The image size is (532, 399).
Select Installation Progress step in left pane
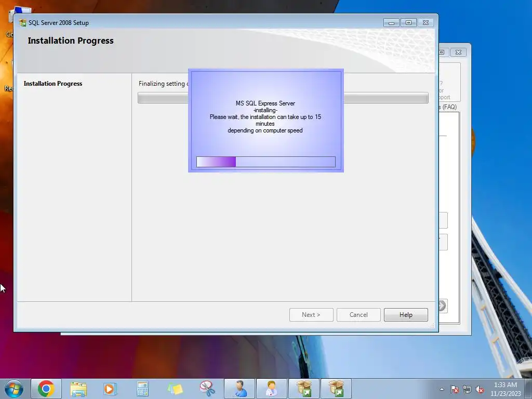[x=53, y=84]
